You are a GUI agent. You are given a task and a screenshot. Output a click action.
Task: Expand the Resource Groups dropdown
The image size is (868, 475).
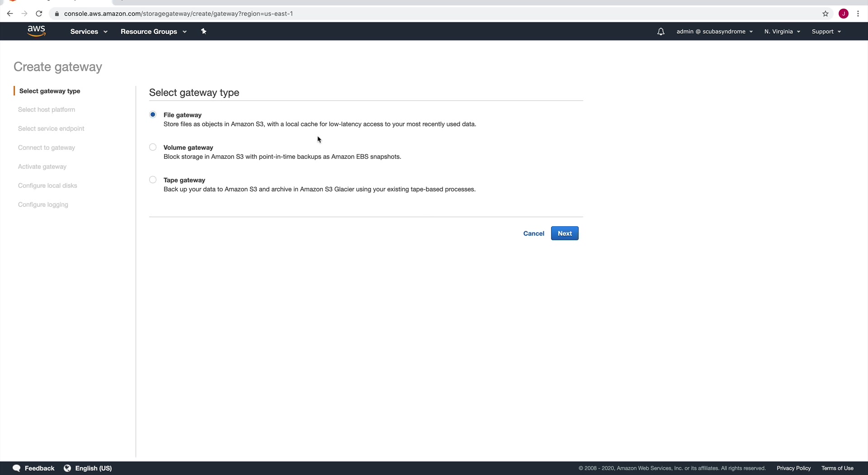point(154,32)
